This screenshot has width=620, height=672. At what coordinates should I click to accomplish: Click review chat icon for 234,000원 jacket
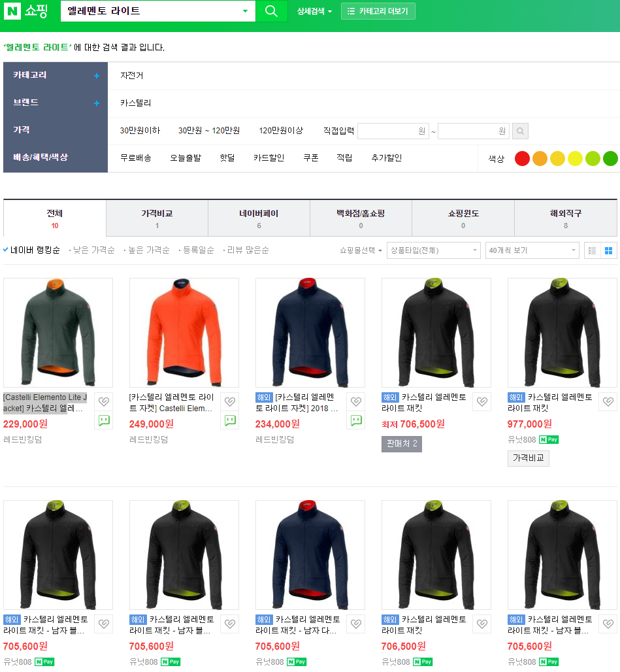(x=356, y=420)
